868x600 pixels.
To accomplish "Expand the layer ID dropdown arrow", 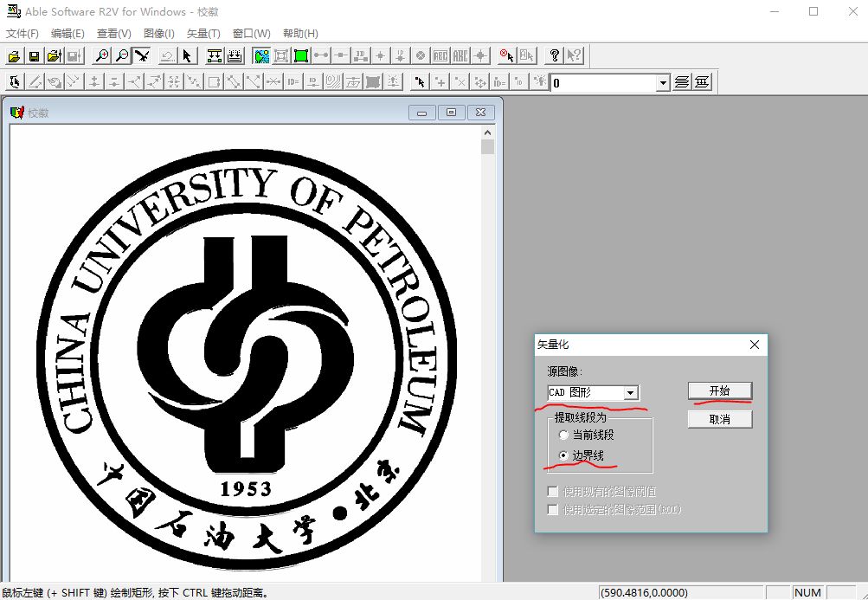I will coord(663,83).
